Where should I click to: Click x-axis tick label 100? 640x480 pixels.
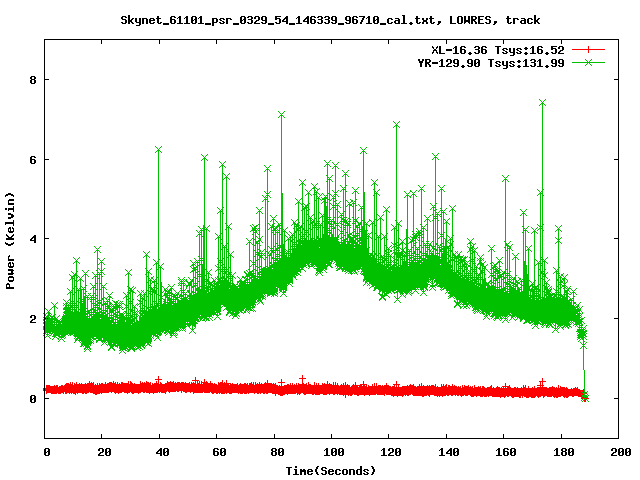pos(332,453)
